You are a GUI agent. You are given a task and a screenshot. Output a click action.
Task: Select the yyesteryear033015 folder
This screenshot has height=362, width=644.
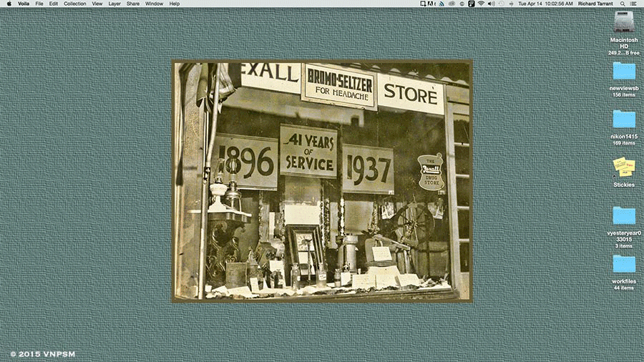click(624, 216)
